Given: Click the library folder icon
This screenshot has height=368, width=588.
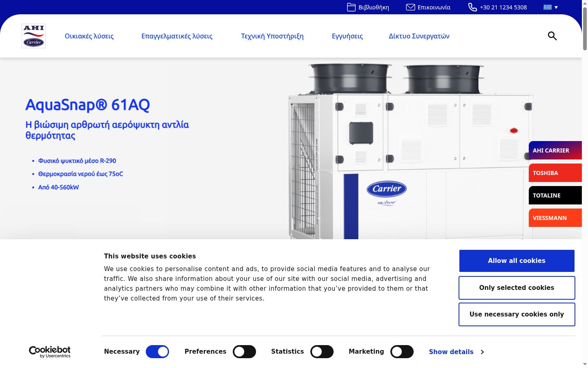Looking at the screenshot, I should pos(351,7).
